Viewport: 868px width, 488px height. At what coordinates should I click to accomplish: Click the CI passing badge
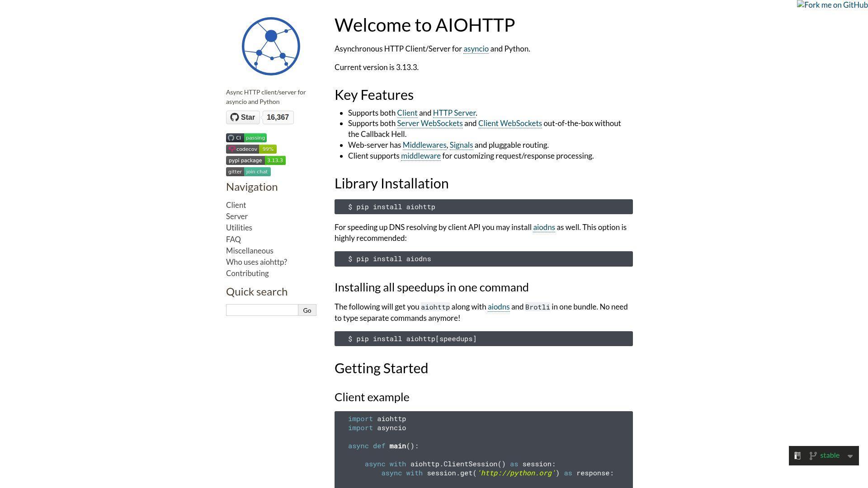(246, 138)
